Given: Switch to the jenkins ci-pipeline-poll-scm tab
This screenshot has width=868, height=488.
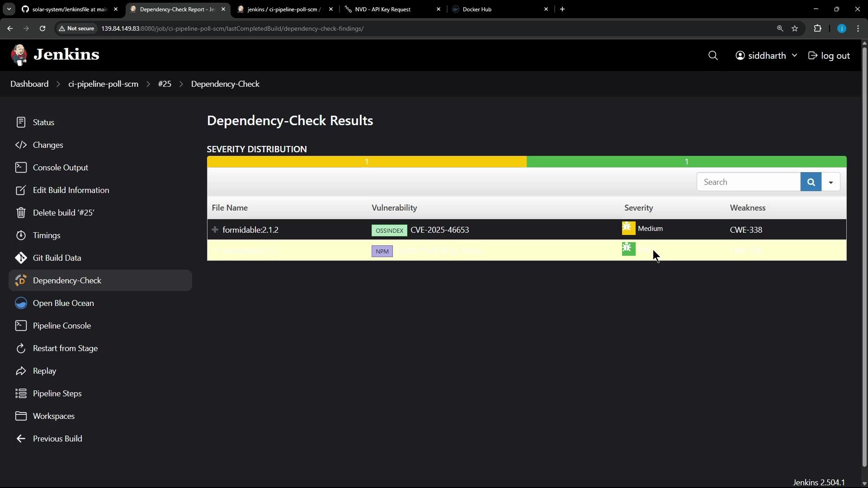Looking at the screenshot, I should coord(285,9).
